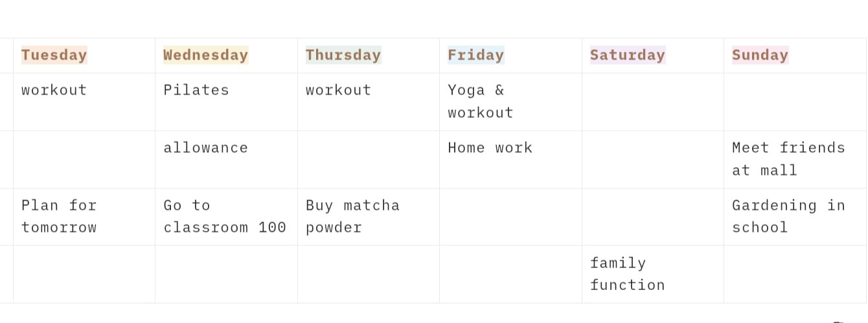868x323 pixels.
Task: Select the Friday column header
Action: pyautogui.click(x=475, y=55)
